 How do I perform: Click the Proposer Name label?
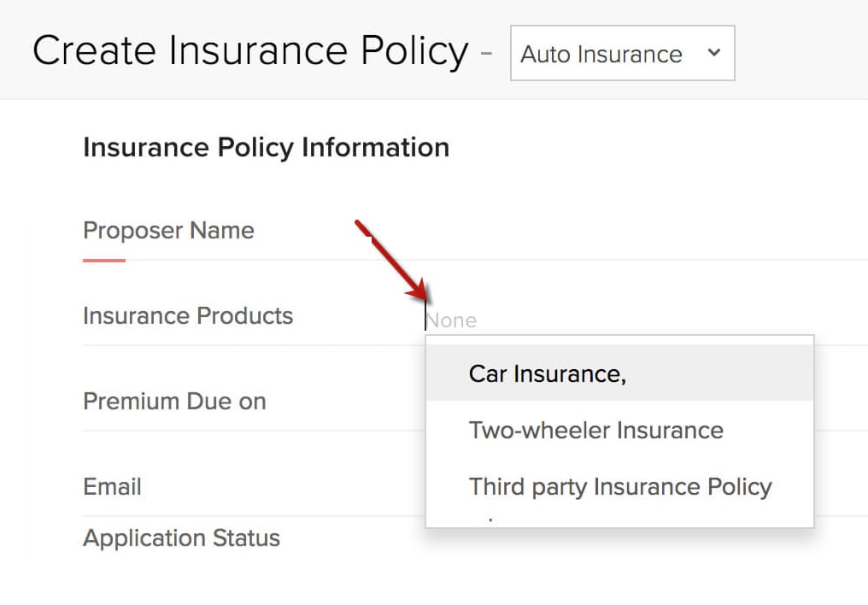(x=167, y=230)
